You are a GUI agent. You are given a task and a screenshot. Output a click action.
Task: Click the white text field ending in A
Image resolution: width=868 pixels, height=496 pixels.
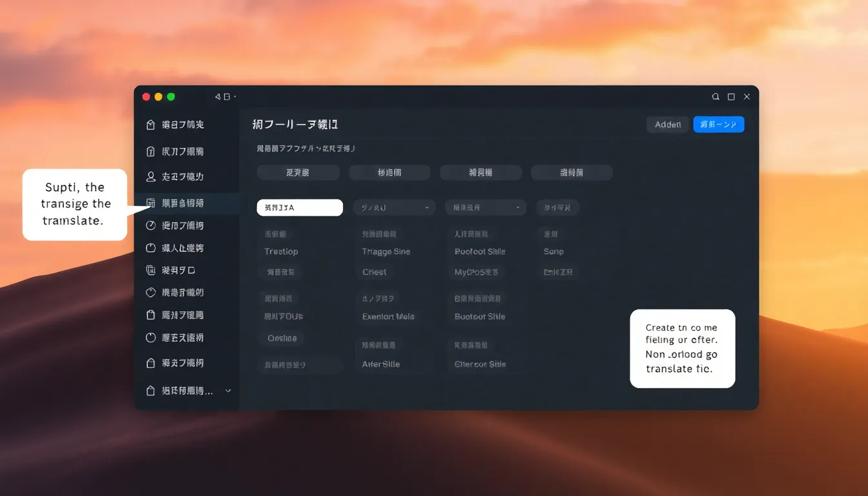coord(300,207)
